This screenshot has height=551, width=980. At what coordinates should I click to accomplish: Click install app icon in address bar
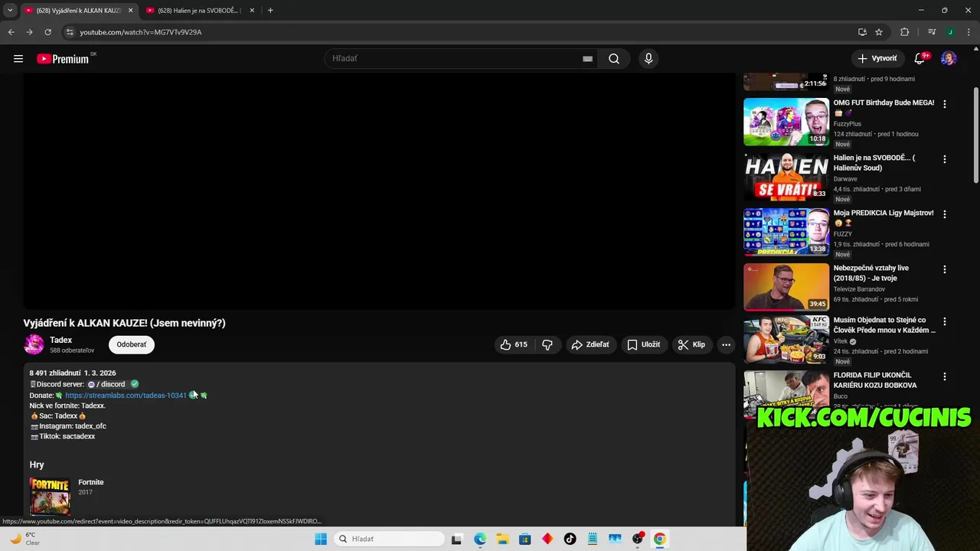[862, 32]
